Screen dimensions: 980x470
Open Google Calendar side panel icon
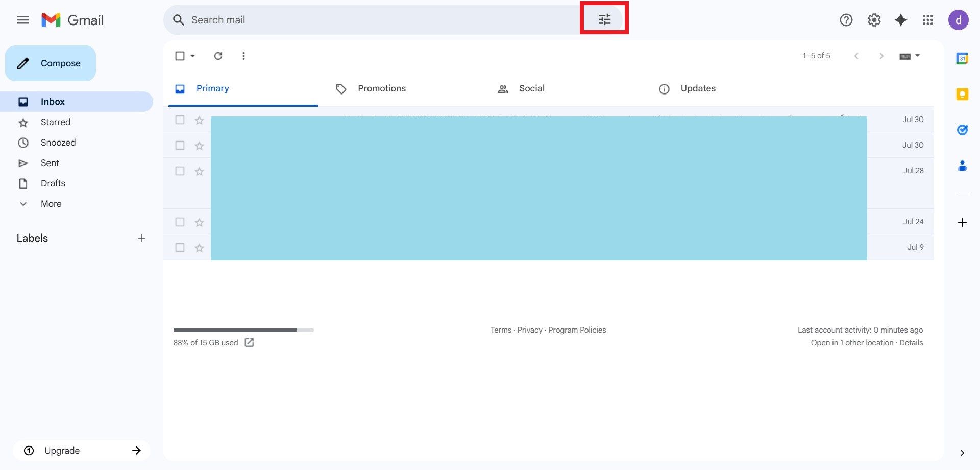tap(962, 59)
